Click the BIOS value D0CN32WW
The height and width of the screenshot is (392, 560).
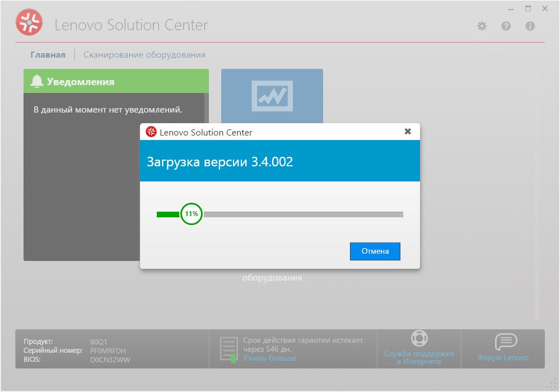point(110,360)
